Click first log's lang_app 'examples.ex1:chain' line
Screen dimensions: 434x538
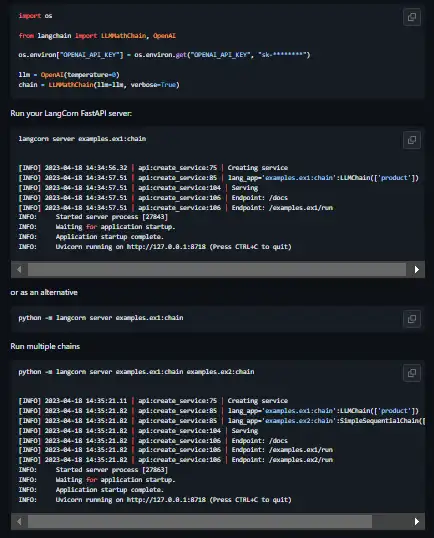click(x=219, y=178)
